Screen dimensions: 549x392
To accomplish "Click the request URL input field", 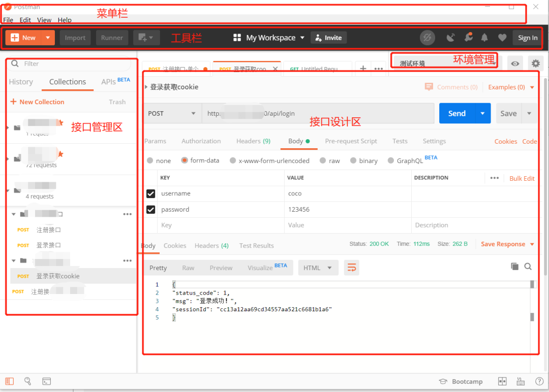I will [x=318, y=113].
